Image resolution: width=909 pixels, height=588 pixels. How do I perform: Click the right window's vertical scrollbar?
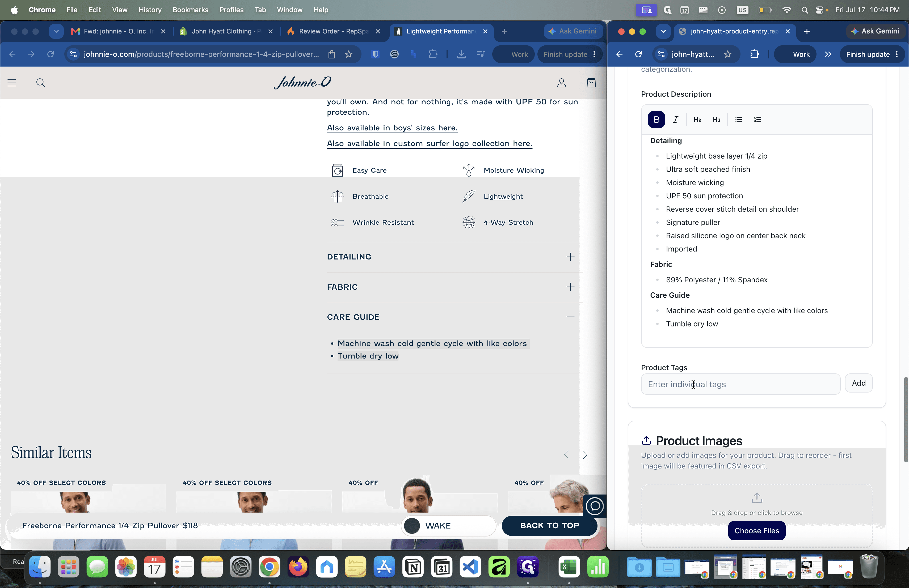click(906, 419)
